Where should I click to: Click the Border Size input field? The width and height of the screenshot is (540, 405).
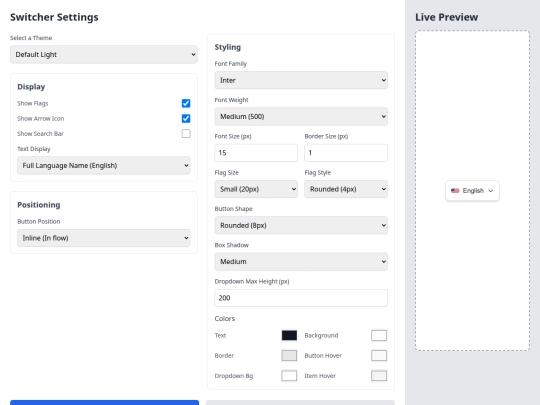(x=346, y=153)
